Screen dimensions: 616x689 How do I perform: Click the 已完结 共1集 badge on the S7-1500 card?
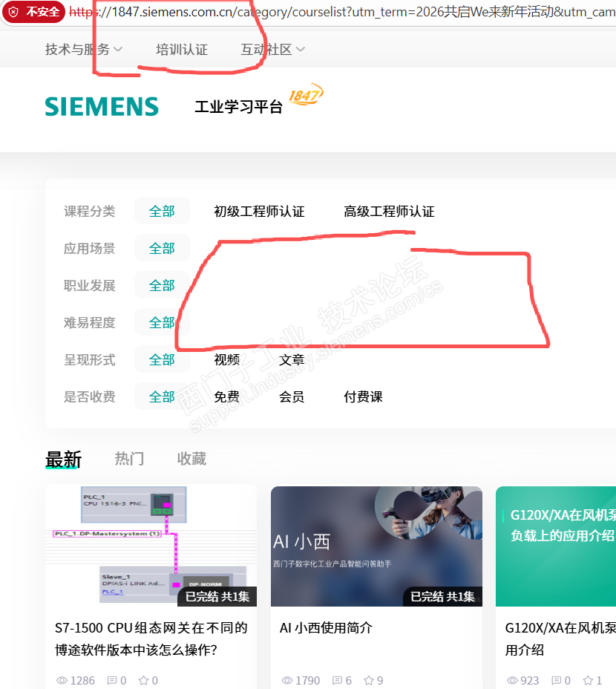[x=217, y=596]
